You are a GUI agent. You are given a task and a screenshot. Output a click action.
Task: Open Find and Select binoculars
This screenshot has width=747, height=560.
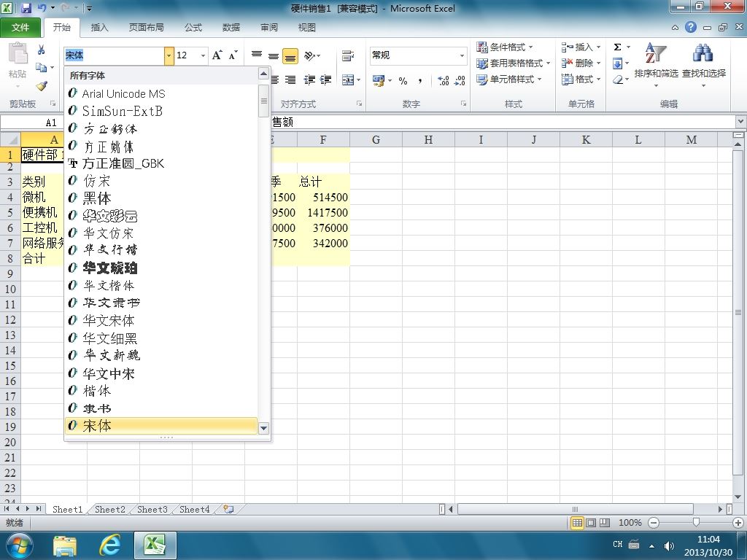(x=704, y=65)
